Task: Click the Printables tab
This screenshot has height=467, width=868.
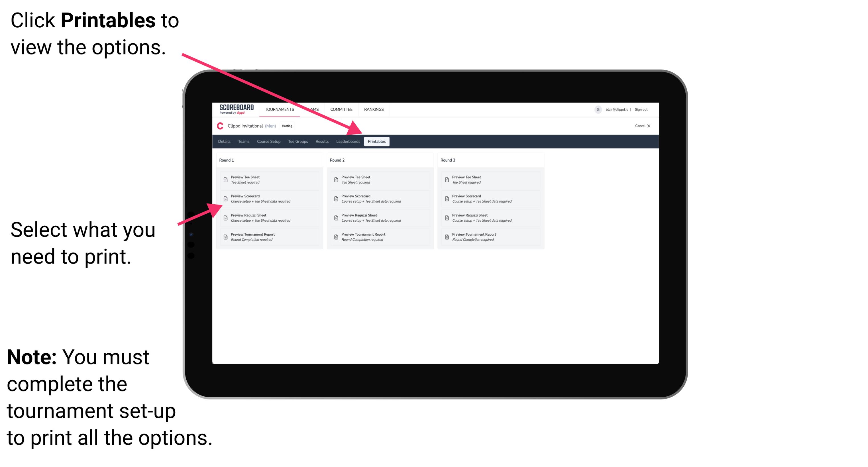Action: [x=377, y=142]
